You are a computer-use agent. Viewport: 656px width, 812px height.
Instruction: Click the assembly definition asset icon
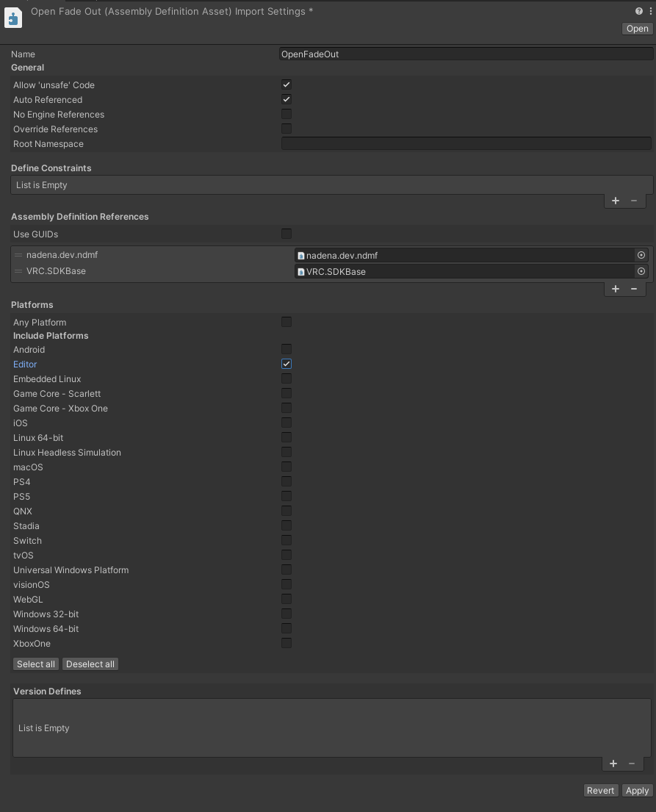(13, 18)
